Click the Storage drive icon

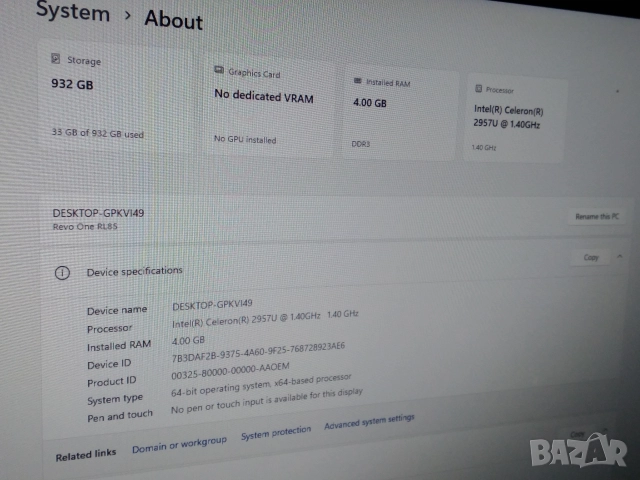pyautogui.click(x=56, y=59)
